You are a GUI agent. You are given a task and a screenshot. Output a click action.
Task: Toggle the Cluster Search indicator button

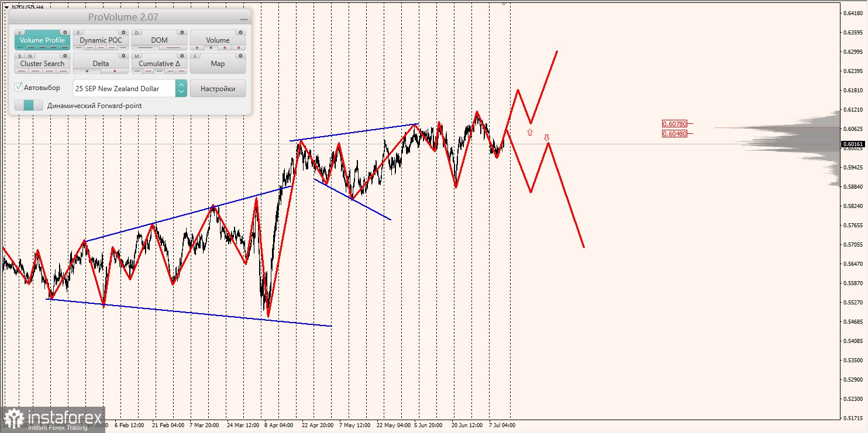coord(42,63)
